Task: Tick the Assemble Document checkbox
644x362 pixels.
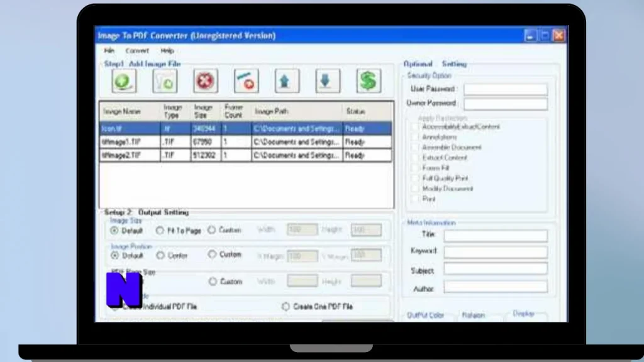Action: tap(415, 147)
